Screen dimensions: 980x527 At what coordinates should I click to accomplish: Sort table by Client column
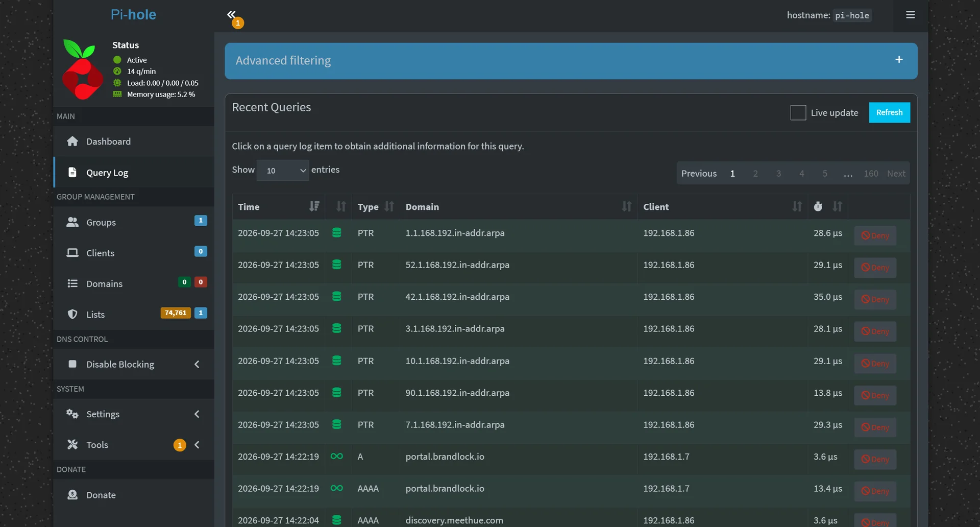click(x=722, y=206)
